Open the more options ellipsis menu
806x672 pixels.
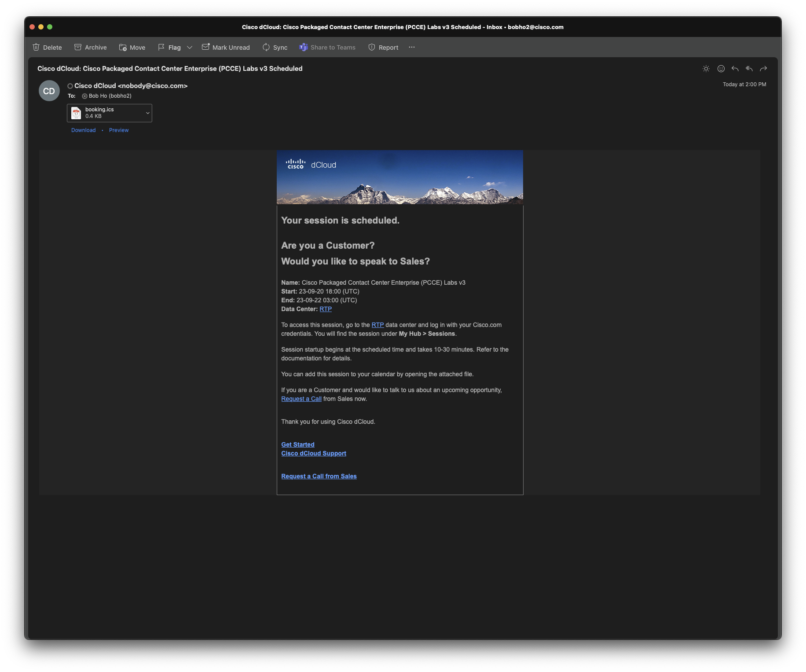pos(412,48)
